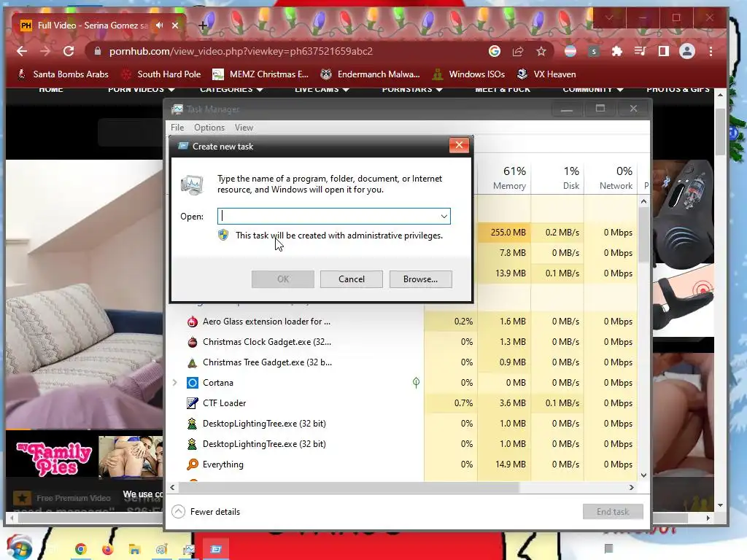This screenshot has height=560, width=747.
Task: Click Cancel in Create new task dialog
Action: coord(352,279)
